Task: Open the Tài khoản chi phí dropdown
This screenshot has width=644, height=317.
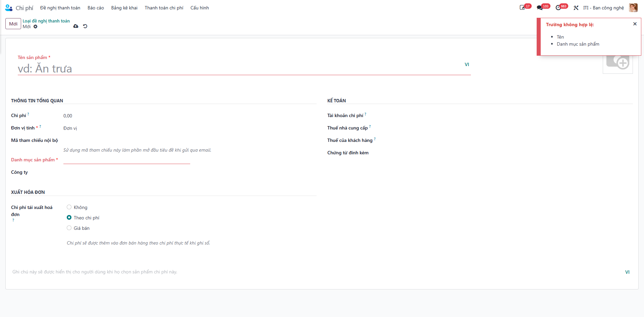Action: 443,116
